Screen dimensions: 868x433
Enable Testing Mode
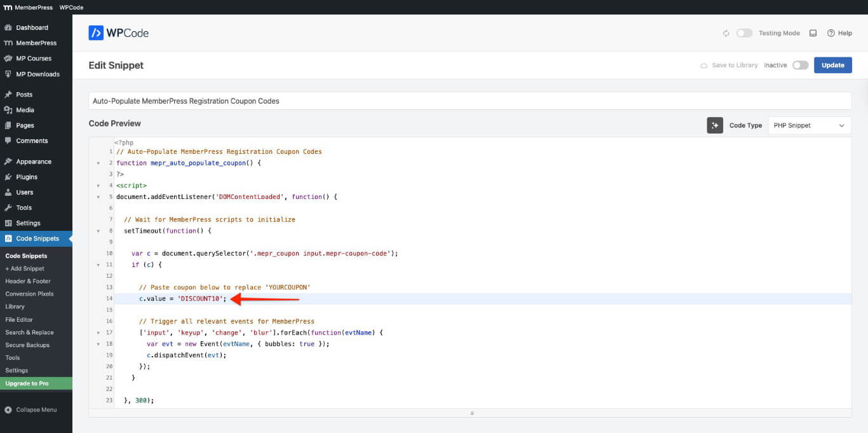click(x=743, y=32)
